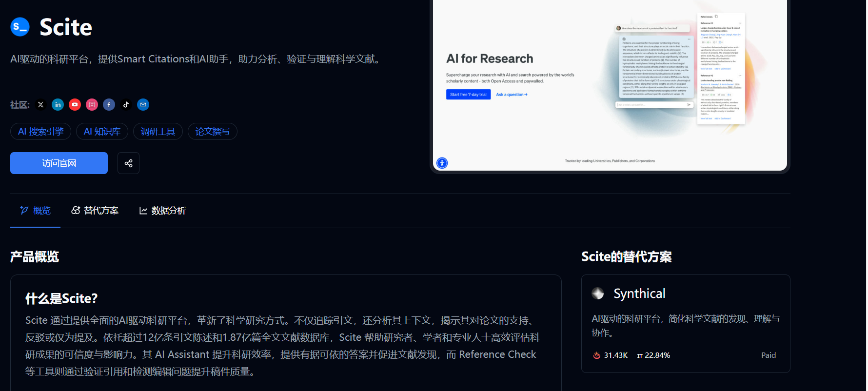Viewport: 868px width, 391px height.
Task: Open the email contact icon
Action: click(x=143, y=105)
